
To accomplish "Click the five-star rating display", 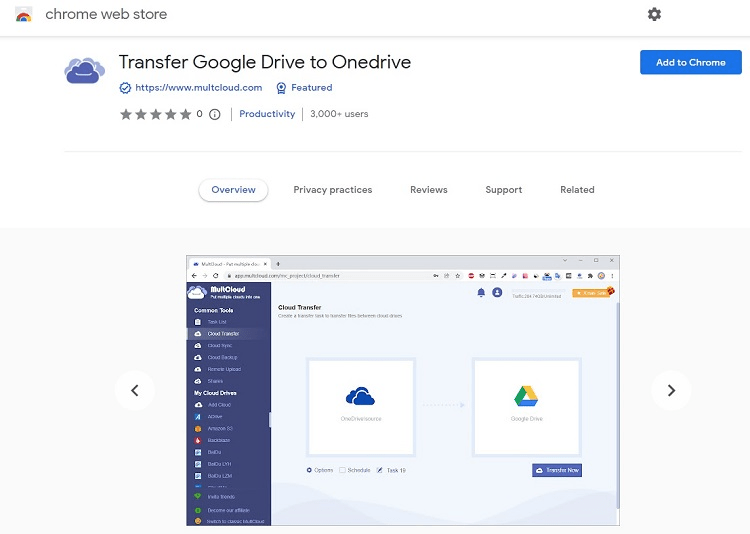I will click(x=155, y=114).
